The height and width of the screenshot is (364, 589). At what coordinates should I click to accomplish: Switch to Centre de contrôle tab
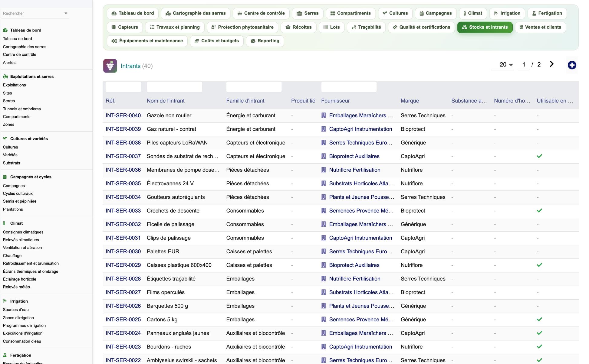click(x=261, y=13)
